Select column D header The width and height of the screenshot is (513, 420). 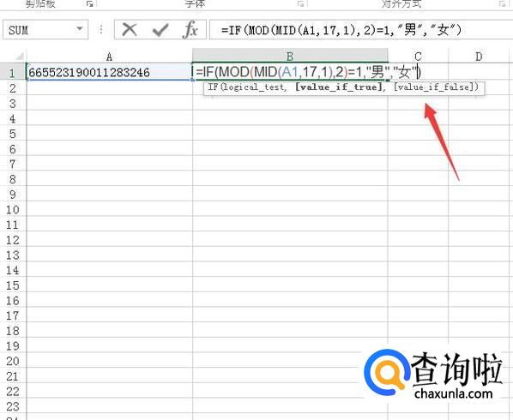479,57
